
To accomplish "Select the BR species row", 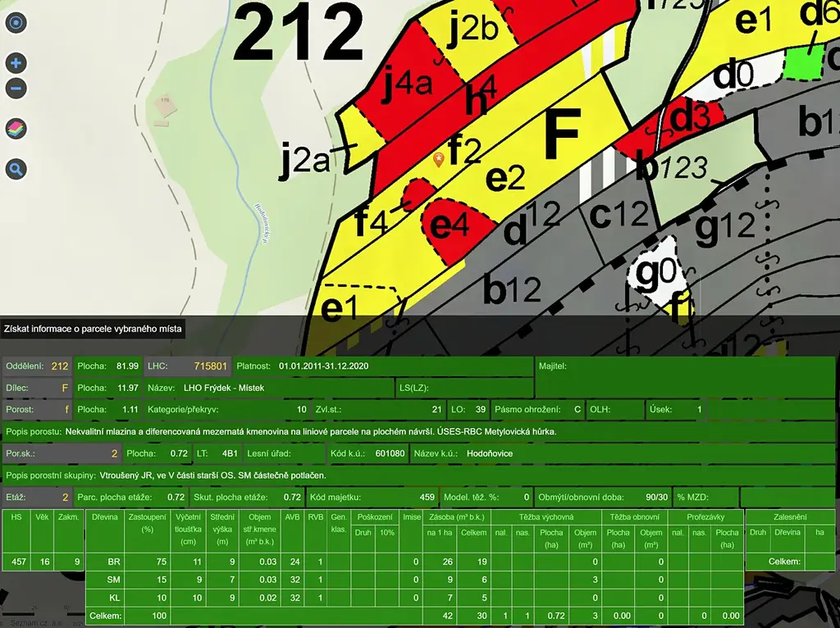I will (x=115, y=562).
